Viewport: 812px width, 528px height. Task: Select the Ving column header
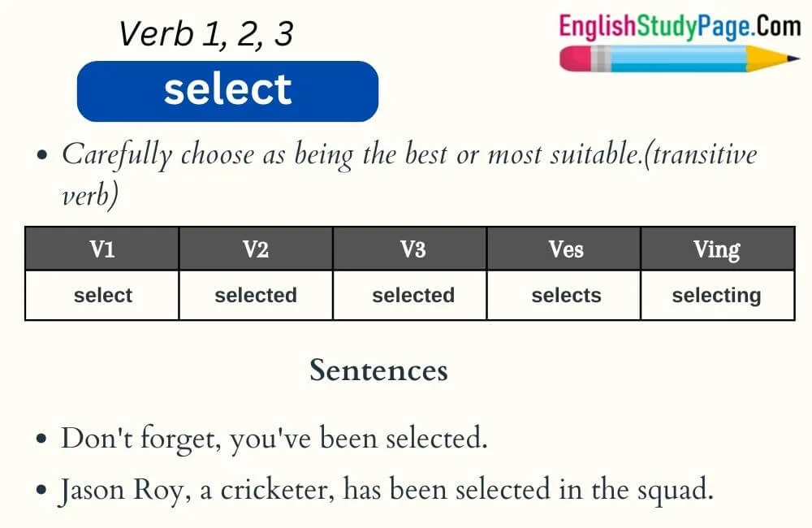718,249
